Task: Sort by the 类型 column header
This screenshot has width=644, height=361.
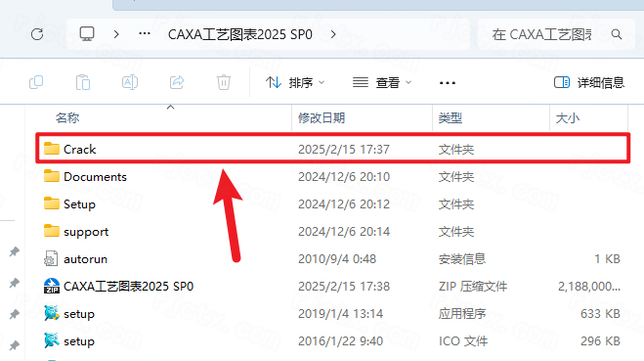Action: tap(451, 118)
